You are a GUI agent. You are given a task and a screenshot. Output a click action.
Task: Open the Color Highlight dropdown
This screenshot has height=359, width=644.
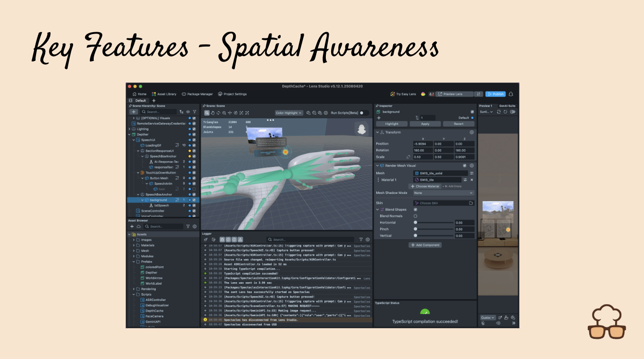tap(289, 113)
